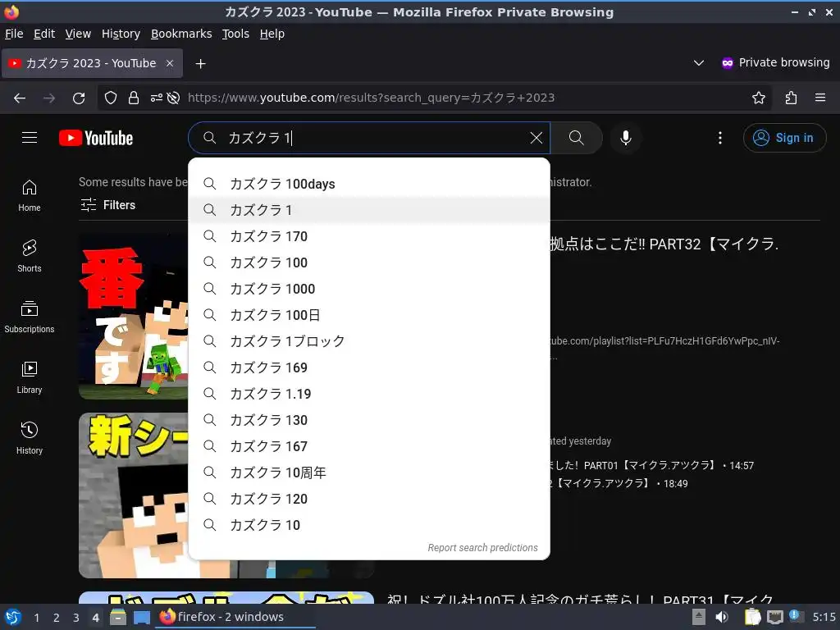Screen dimensions: 840x630
Task: Choose suggestion カズクラ 169
Action: click(369, 367)
